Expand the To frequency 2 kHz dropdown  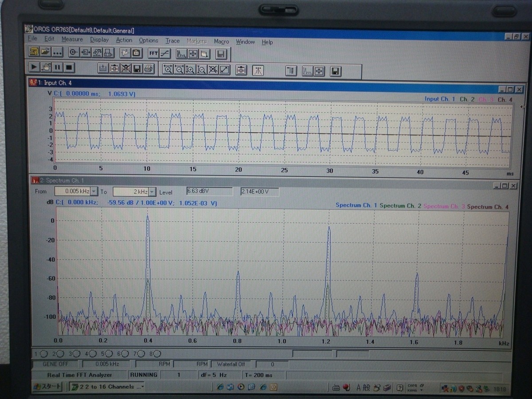coord(152,192)
